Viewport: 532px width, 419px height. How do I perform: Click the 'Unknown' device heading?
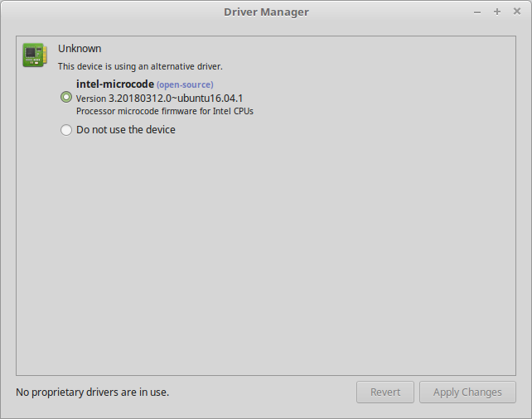(x=80, y=49)
